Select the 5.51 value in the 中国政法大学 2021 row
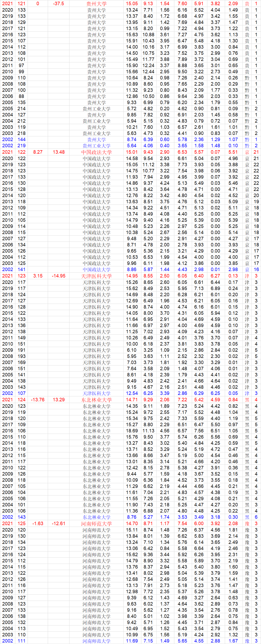The image size is (261, 644). 233,152
